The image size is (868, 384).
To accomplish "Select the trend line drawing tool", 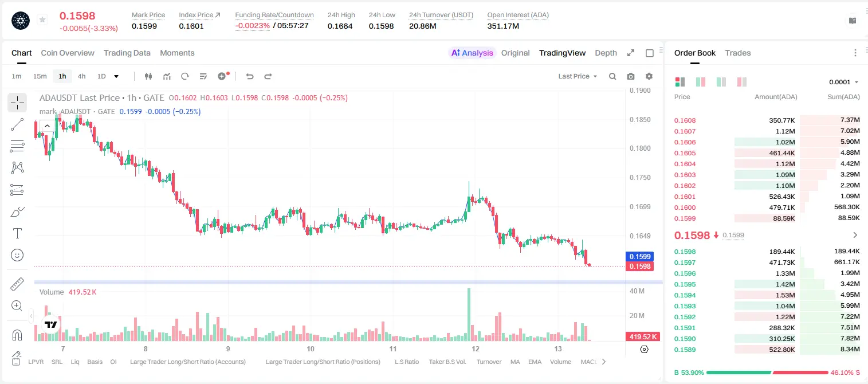I will [17, 124].
